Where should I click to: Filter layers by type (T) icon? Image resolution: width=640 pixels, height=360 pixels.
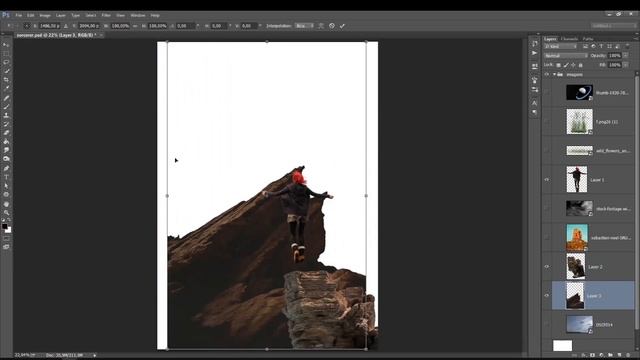coord(601,47)
